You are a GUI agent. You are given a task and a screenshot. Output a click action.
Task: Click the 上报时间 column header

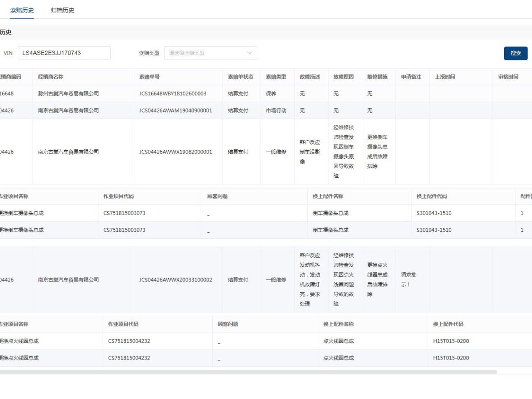coord(445,77)
